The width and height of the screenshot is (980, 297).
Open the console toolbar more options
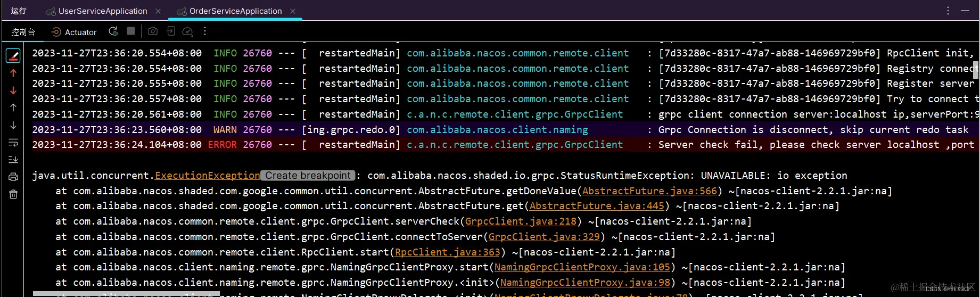coord(205,31)
